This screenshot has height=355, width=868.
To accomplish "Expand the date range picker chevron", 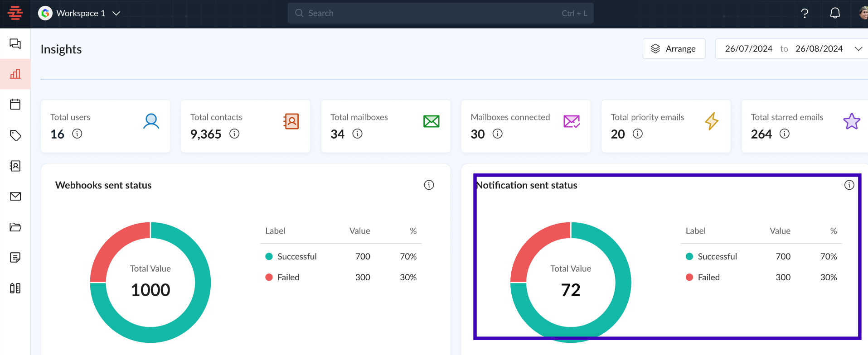I will [858, 49].
